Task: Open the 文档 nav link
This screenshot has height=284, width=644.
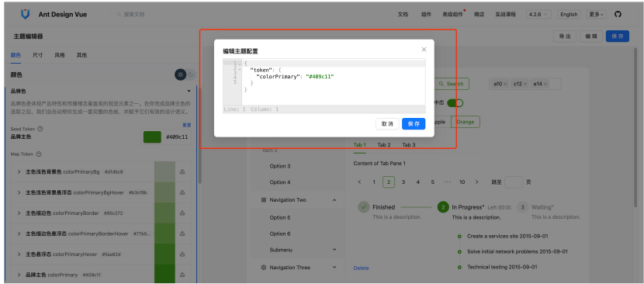Action: [403, 15]
